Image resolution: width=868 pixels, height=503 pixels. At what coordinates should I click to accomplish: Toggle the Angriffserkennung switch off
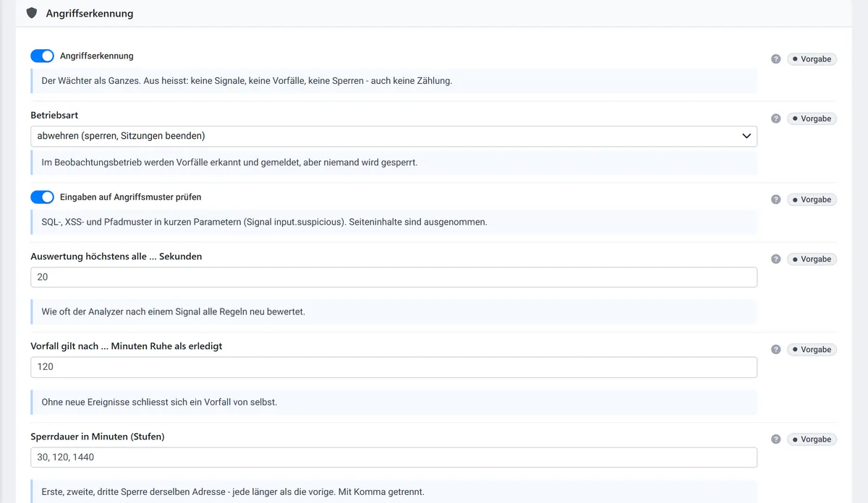(43, 56)
